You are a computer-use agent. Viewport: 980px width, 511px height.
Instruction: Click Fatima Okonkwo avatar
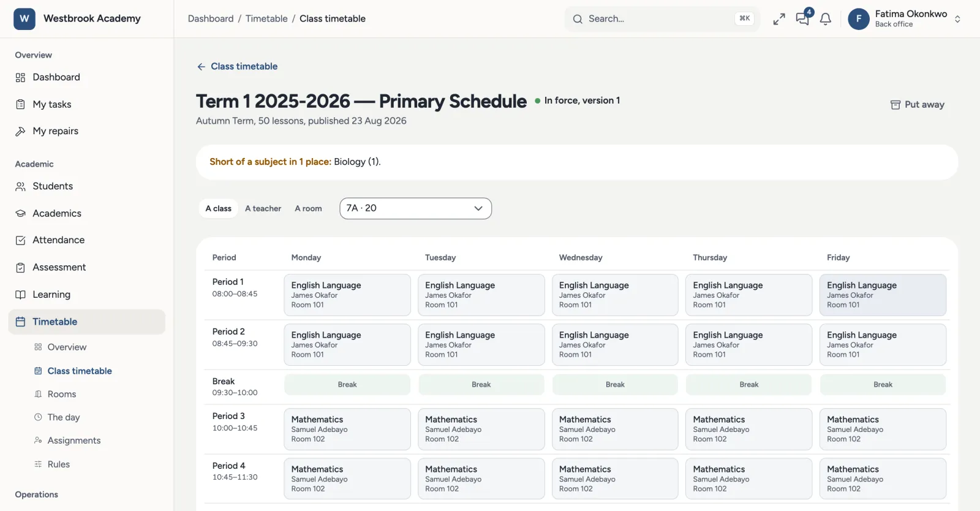click(x=859, y=19)
